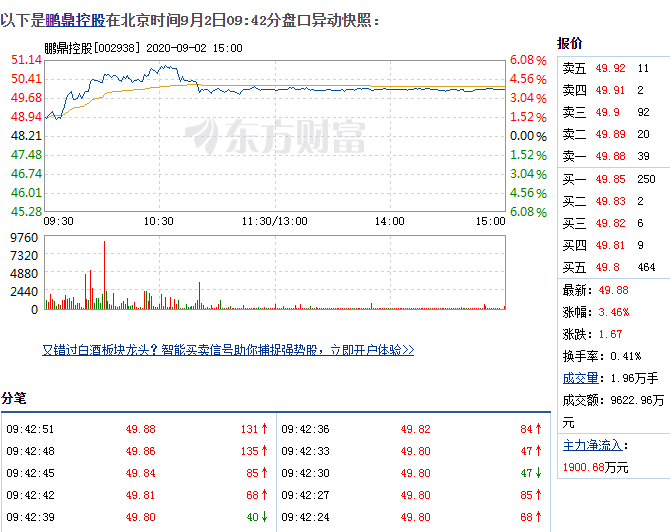Click the intraday price chart thumbnail
The width and height of the screenshot is (670, 532).
point(275,136)
